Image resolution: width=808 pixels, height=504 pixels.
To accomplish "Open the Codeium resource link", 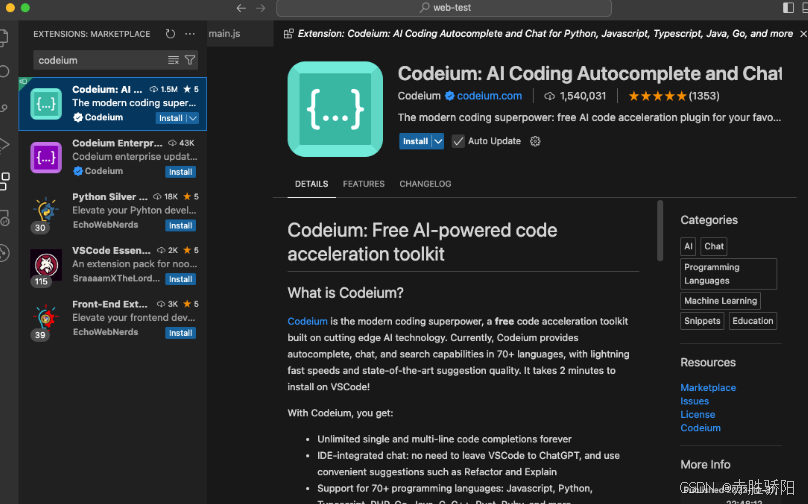I will (700, 428).
